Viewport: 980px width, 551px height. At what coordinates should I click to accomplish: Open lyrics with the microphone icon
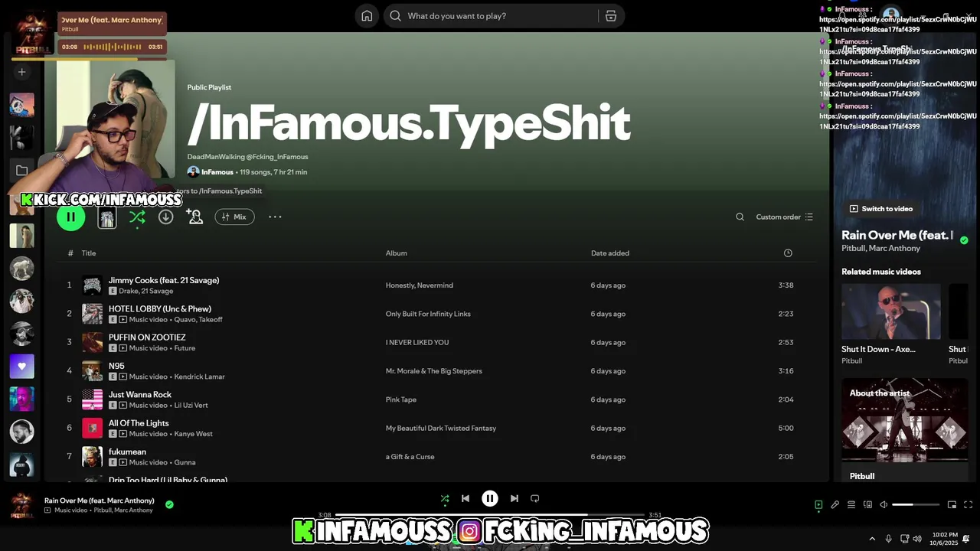click(835, 504)
